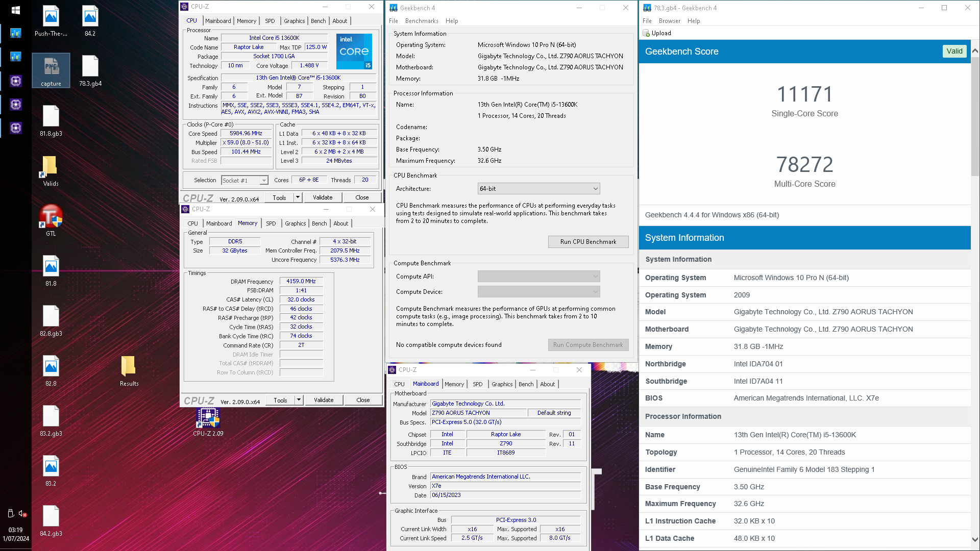This screenshot has width=980, height=551.
Task: Click scrollbar up arrow in Geekbench results
Action: pos(975,51)
